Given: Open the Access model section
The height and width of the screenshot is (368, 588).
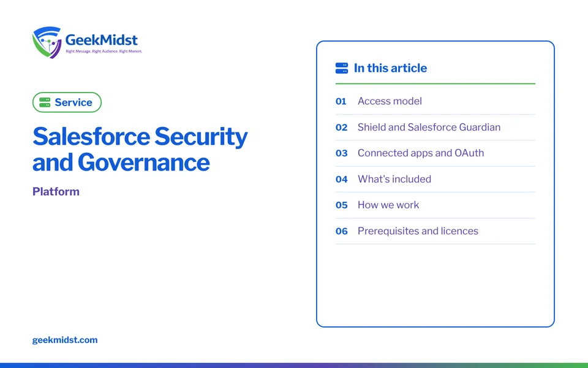Looking at the screenshot, I should [390, 101].
